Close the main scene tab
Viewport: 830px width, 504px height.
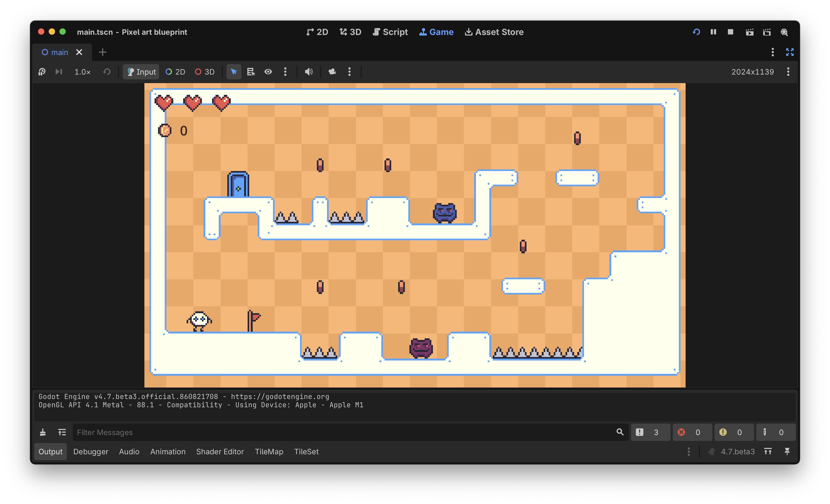79,52
